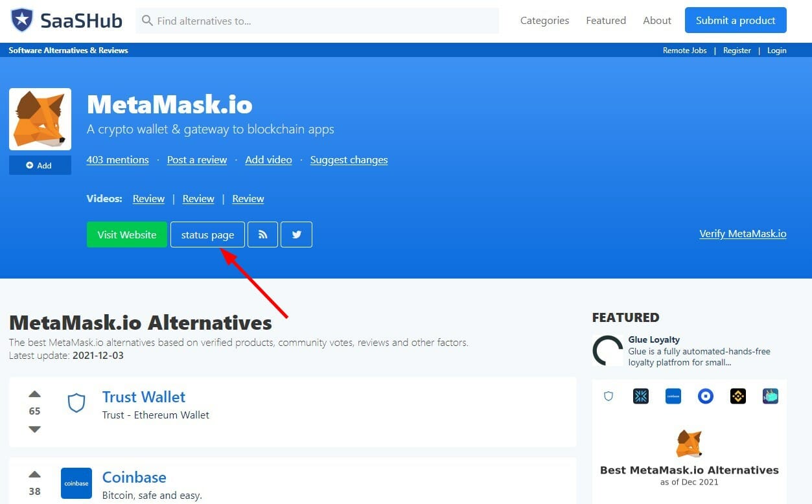Image resolution: width=812 pixels, height=504 pixels.
Task: Open the Remote Jobs link
Action: point(685,50)
